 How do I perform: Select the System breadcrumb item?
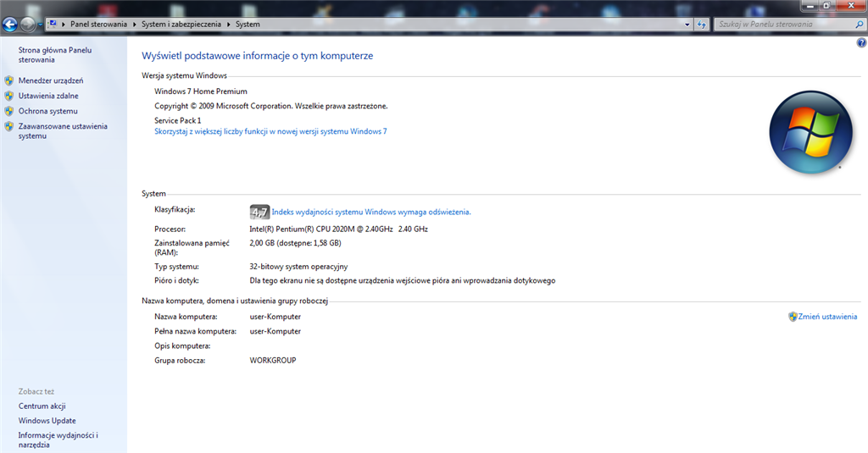248,25
